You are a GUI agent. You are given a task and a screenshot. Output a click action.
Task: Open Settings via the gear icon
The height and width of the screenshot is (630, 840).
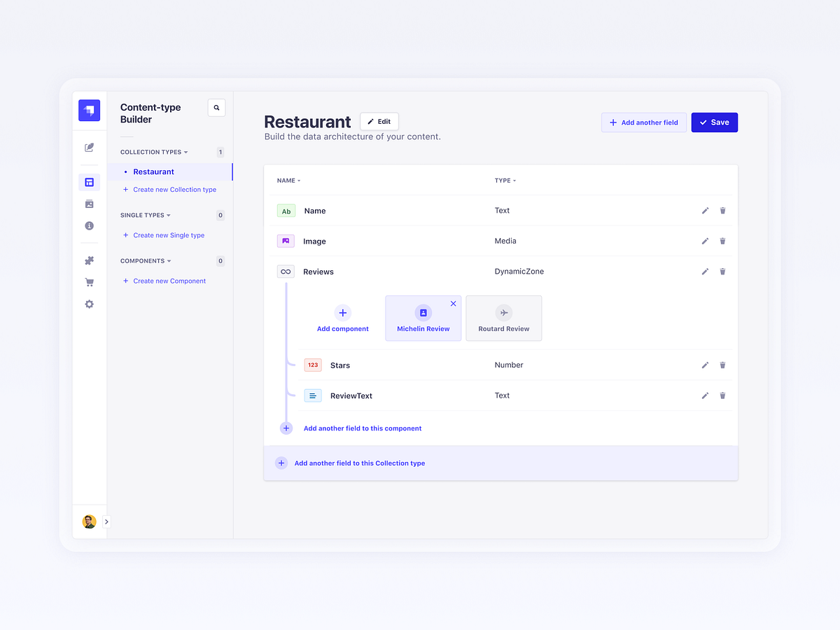click(x=89, y=304)
